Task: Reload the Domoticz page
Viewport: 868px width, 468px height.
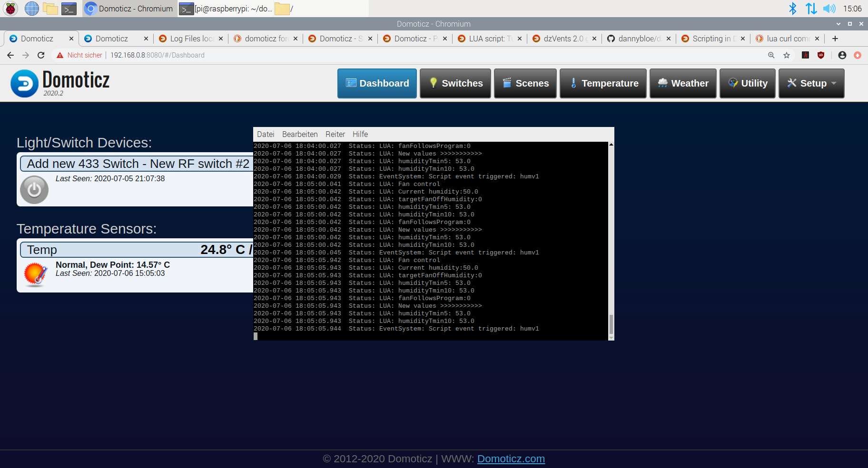Action: (x=41, y=55)
